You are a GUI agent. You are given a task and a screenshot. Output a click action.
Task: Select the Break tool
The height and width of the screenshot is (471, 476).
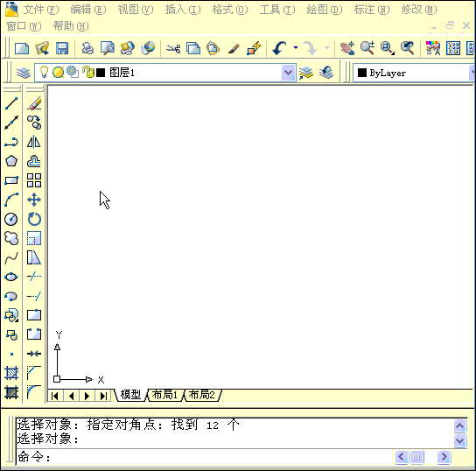(x=34, y=334)
